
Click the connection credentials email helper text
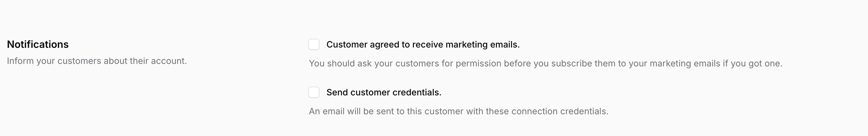pos(458,111)
